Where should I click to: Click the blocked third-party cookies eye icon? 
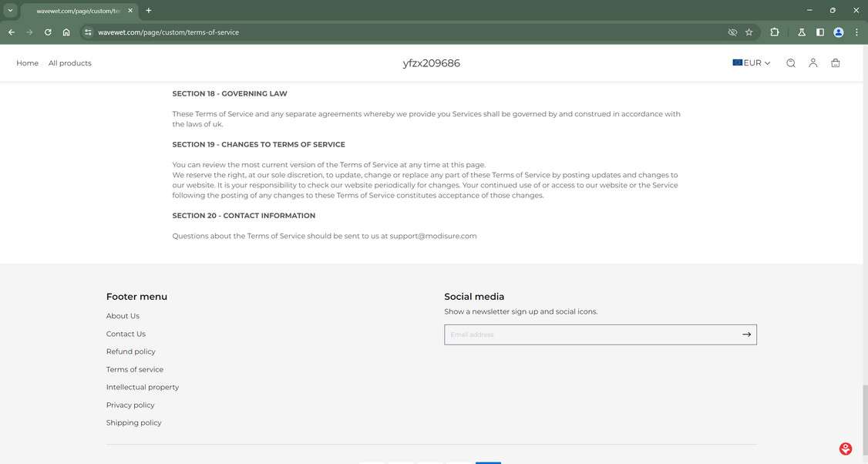[x=731, y=32]
